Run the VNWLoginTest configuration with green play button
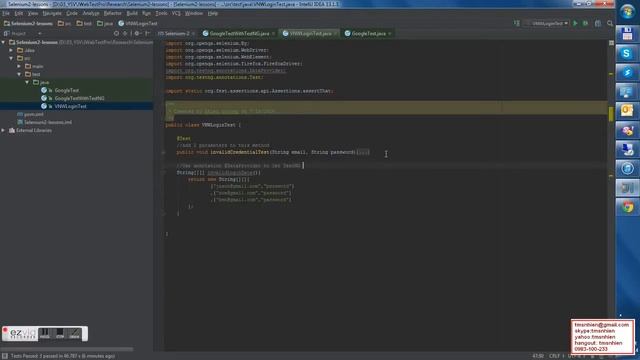This screenshot has height=360, width=640. tap(575, 23)
